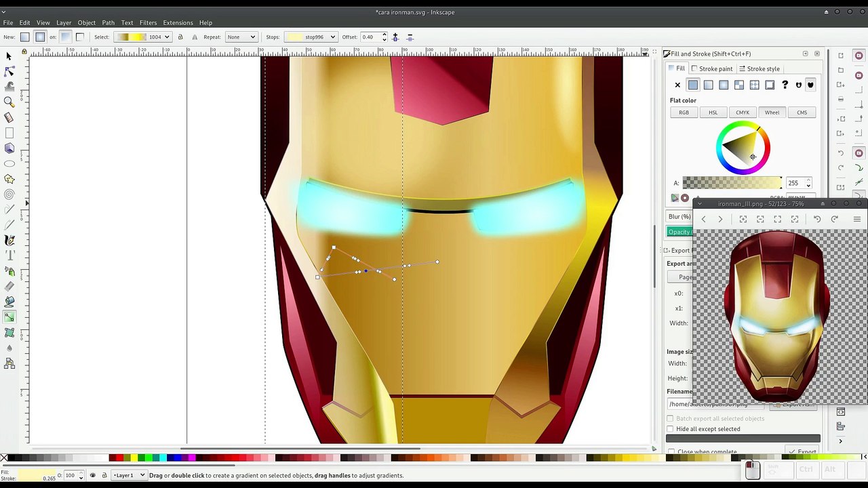Select the Star polygon tool
The width and height of the screenshot is (868, 488).
[x=9, y=179]
